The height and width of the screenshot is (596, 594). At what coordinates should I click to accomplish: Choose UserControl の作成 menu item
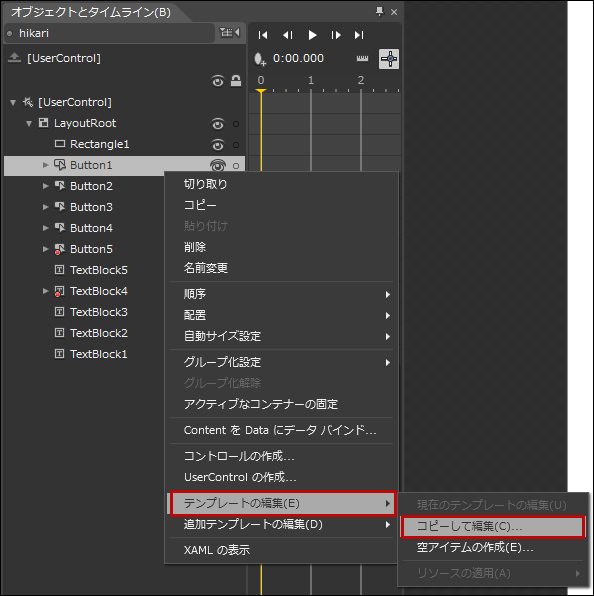tap(282, 477)
